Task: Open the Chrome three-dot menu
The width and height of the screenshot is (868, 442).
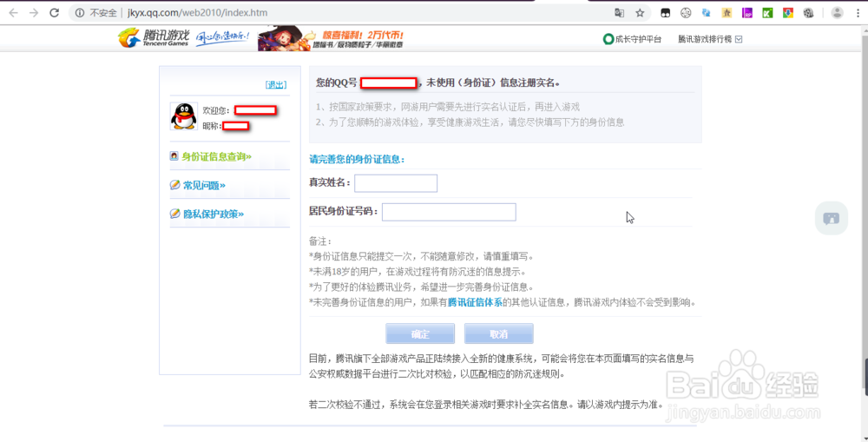Action: point(858,13)
